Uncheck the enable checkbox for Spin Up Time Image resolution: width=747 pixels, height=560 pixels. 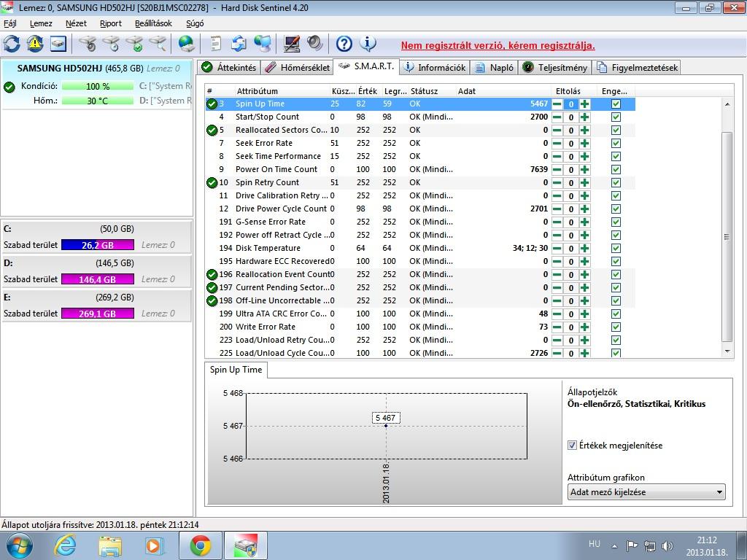[616, 104]
